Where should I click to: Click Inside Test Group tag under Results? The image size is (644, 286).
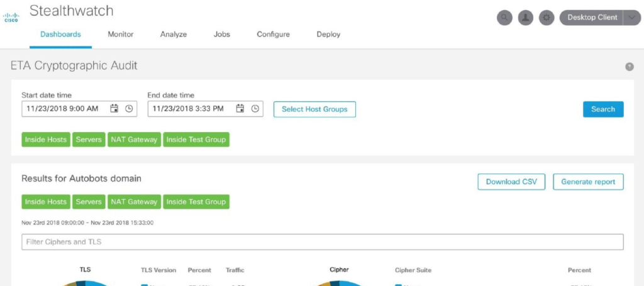[x=196, y=202]
